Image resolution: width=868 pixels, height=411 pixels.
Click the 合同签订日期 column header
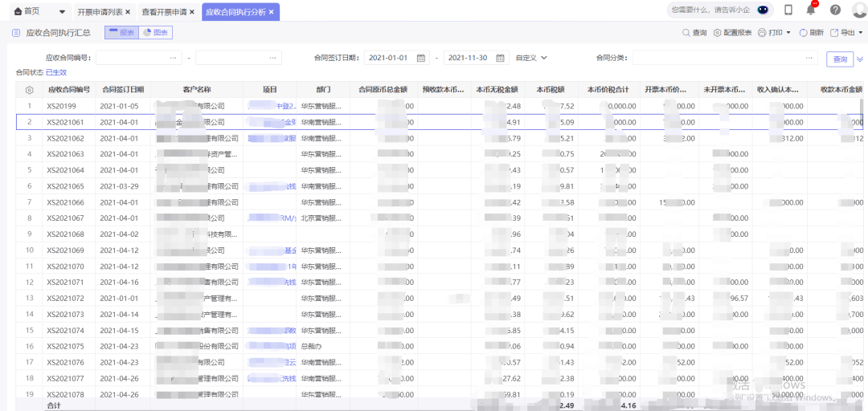(123, 90)
